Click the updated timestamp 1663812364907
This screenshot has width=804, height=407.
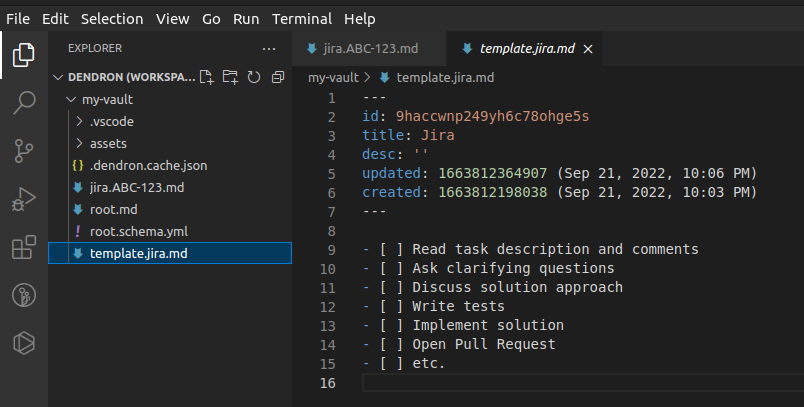point(493,173)
